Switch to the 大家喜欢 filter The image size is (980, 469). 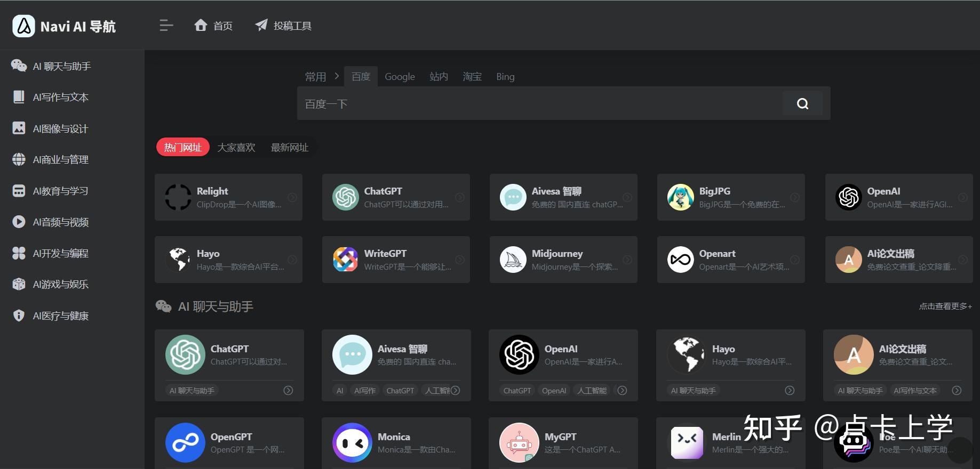click(x=236, y=148)
